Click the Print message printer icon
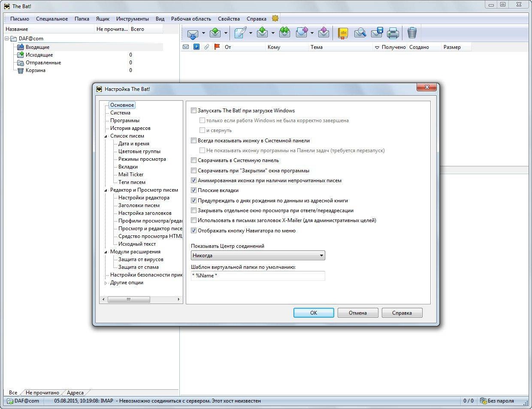Image resolution: width=532 pixels, height=409 pixels. (393, 33)
